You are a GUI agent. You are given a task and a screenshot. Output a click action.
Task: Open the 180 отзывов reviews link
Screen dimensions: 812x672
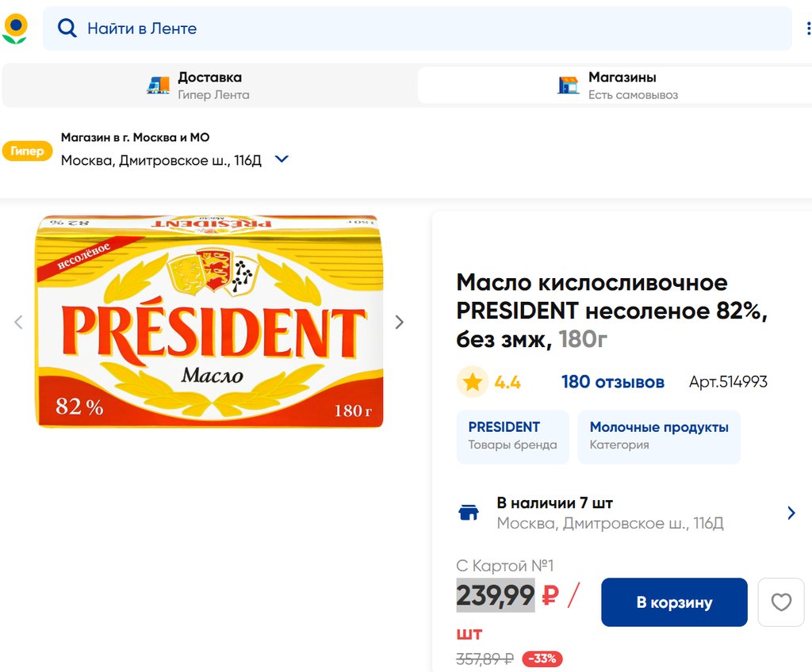(x=612, y=382)
